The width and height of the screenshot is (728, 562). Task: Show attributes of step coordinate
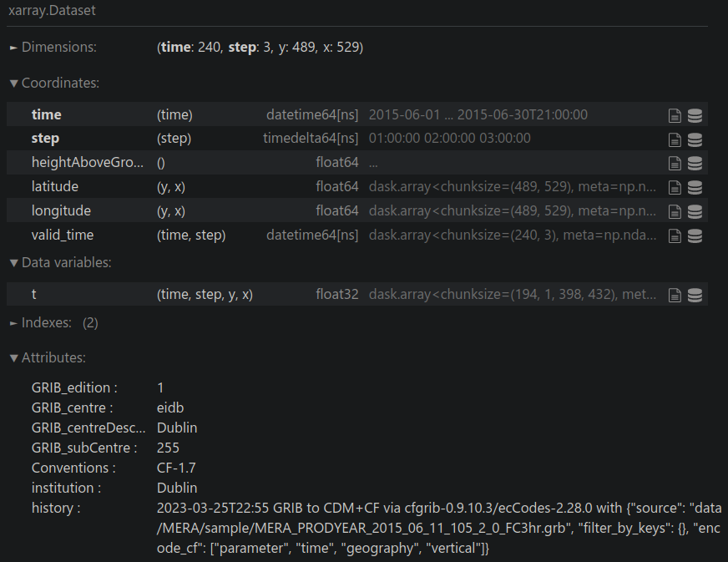[x=675, y=139]
